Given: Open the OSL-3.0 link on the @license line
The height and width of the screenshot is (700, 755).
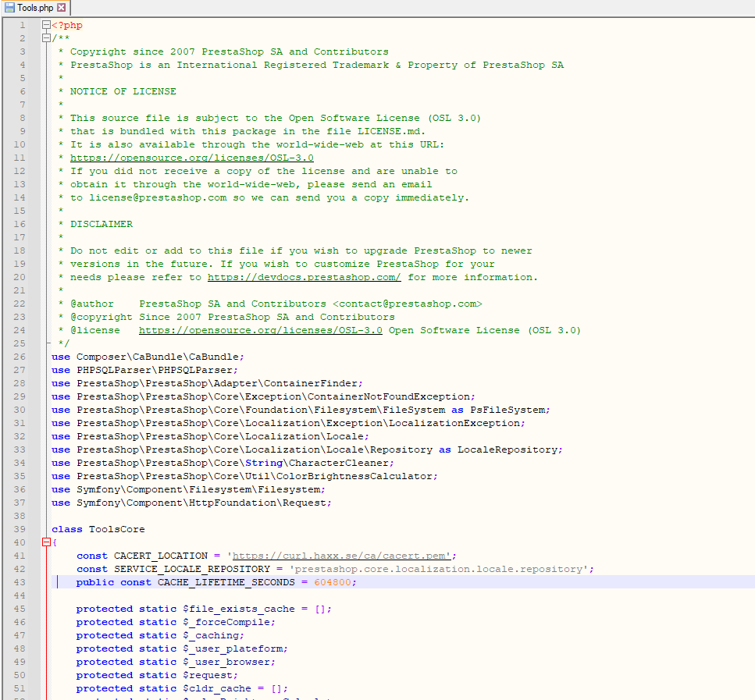Looking at the screenshot, I should tap(261, 330).
